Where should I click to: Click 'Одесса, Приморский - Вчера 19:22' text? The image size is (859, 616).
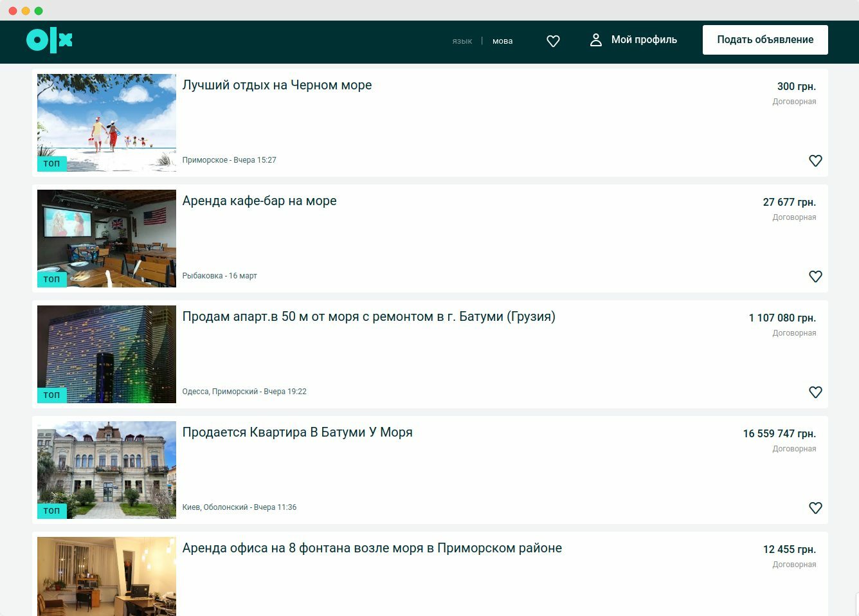click(244, 392)
